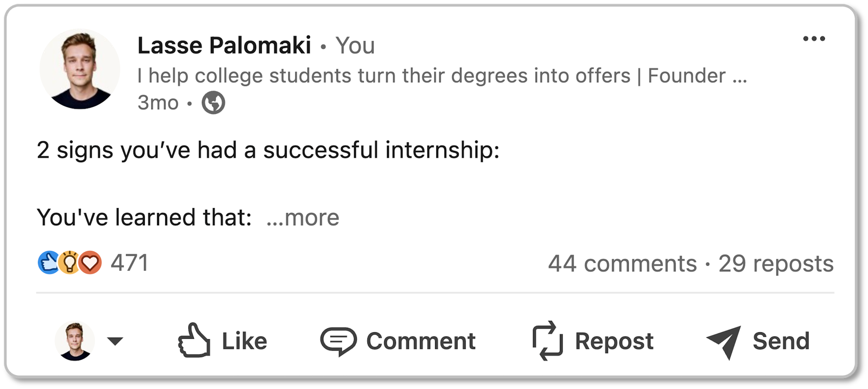Open Lasse Palomaki's profile name
The width and height of the screenshot is (868, 389).
tap(224, 45)
